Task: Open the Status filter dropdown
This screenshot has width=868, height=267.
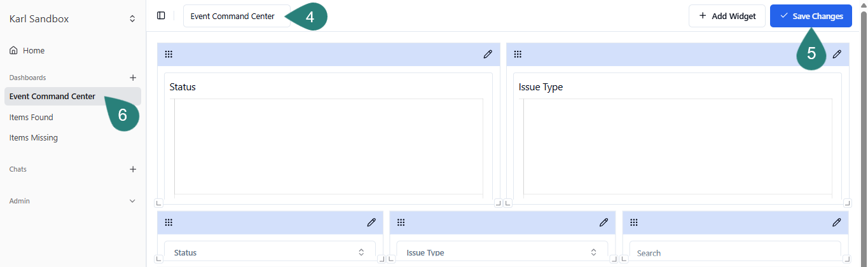Action: tap(270, 252)
